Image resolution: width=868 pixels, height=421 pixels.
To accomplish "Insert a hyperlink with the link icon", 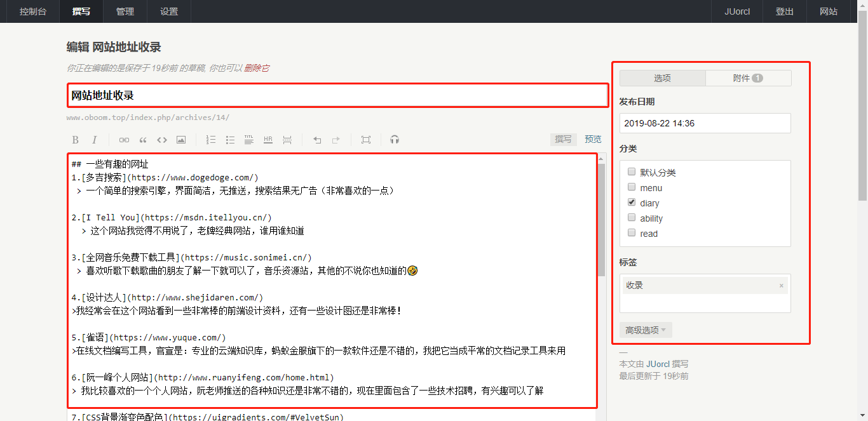I will tap(124, 140).
